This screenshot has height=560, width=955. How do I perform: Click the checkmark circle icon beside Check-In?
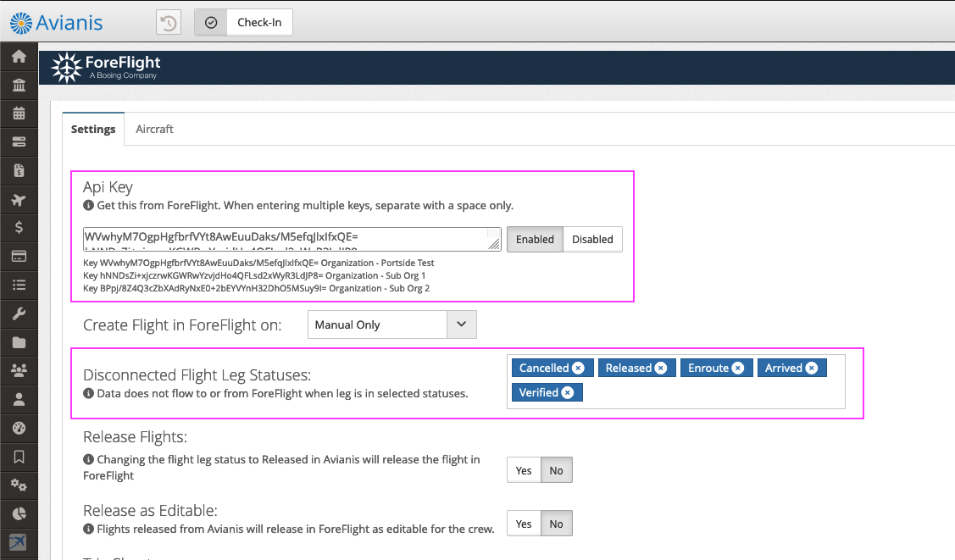[211, 23]
